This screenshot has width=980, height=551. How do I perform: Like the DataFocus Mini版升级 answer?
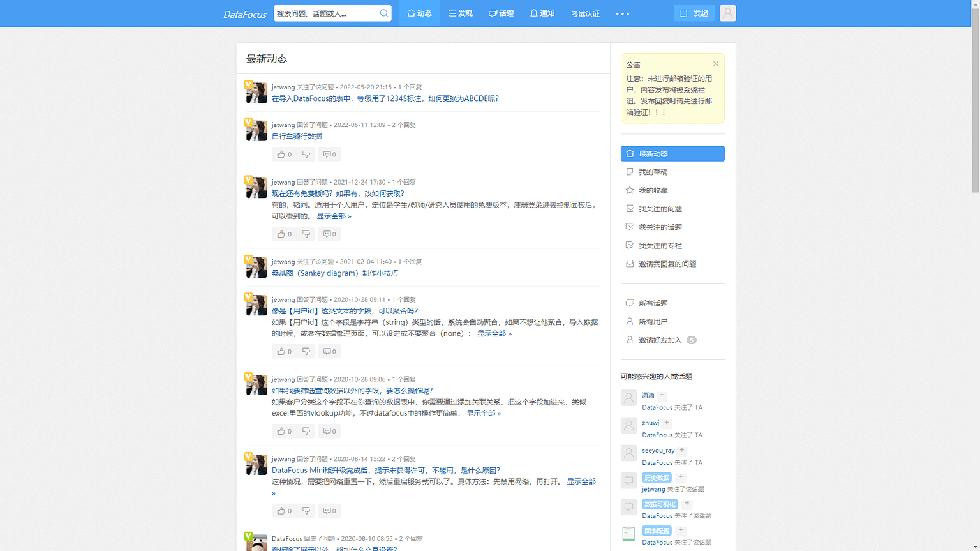pos(285,511)
